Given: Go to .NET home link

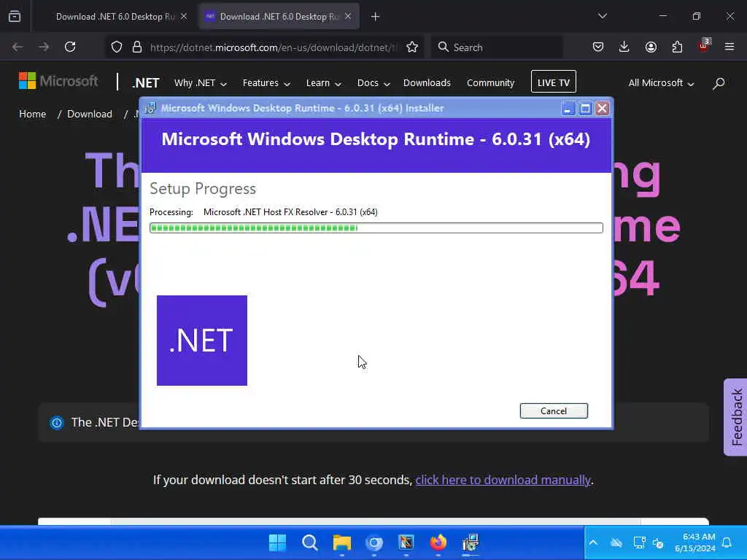Looking at the screenshot, I should [145, 83].
